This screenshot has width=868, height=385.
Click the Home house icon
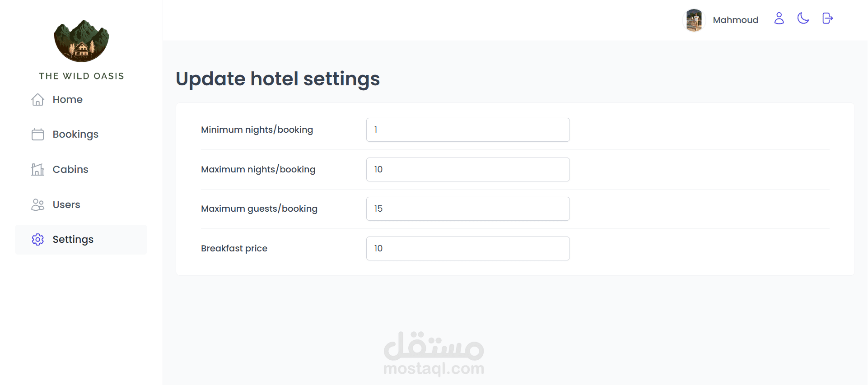[38, 99]
